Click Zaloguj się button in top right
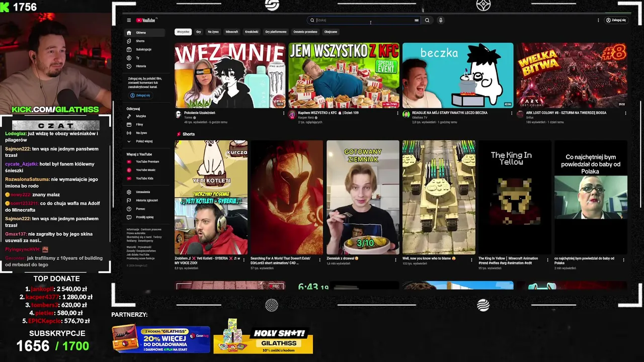This screenshot has height=362, width=644. (x=616, y=20)
